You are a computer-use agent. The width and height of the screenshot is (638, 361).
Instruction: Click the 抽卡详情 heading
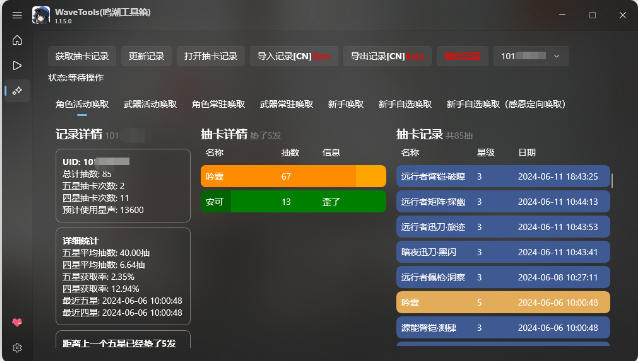pos(224,134)
